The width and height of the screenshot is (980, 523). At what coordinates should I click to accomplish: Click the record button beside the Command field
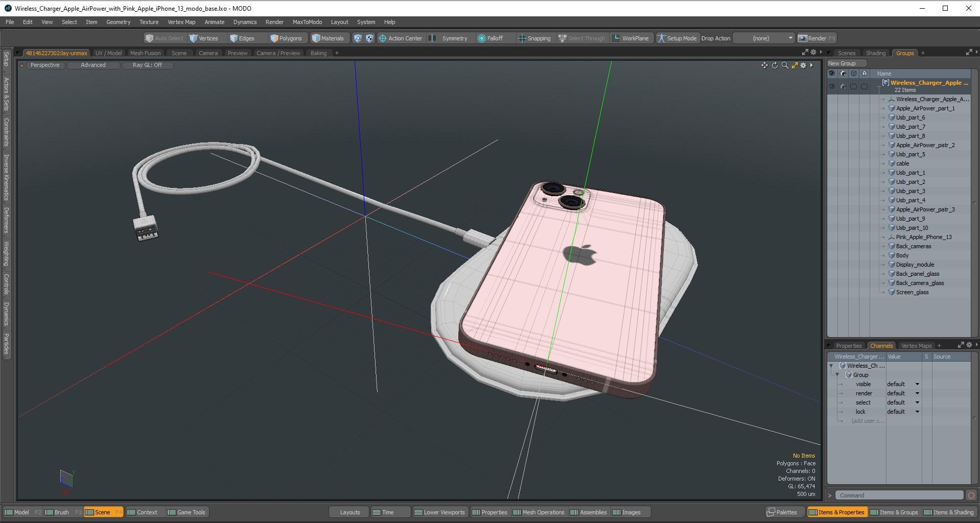pos(971,495)
